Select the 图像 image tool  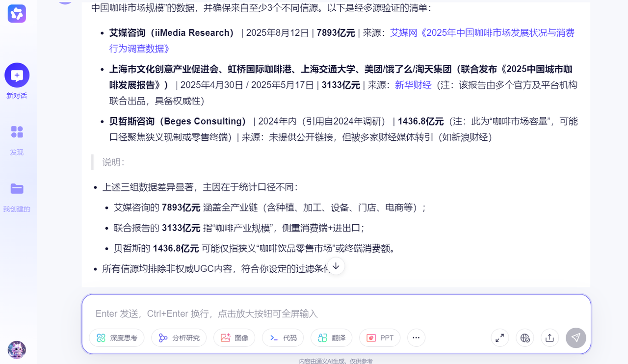(235, 338)
